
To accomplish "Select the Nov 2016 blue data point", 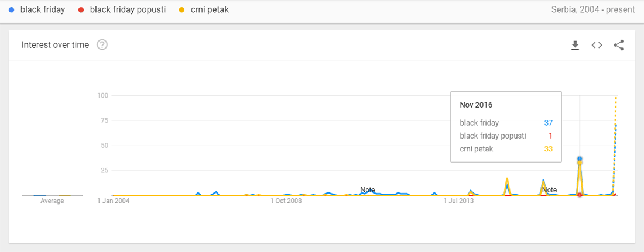I will click(580, 158).
